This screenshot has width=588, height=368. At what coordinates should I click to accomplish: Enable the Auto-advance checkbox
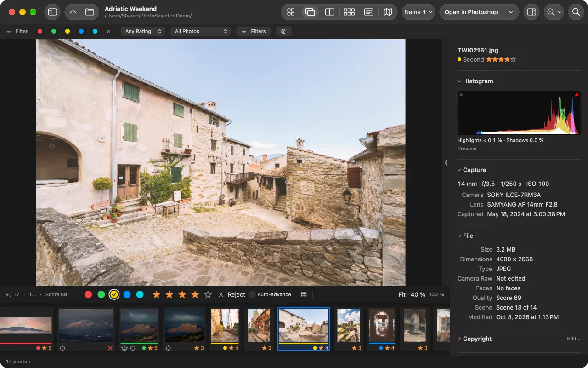coord(252,294)
